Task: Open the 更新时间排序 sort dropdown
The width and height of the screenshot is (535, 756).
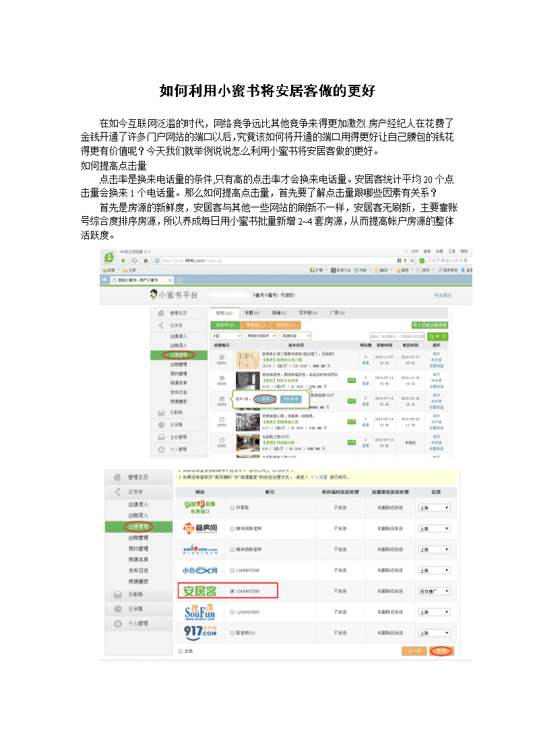Action: click(261, 335)
